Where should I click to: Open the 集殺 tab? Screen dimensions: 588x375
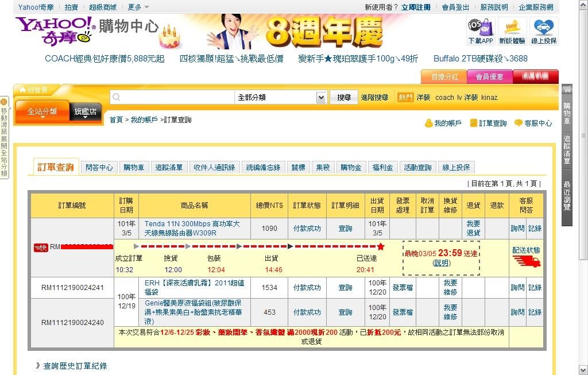point(323,168)
